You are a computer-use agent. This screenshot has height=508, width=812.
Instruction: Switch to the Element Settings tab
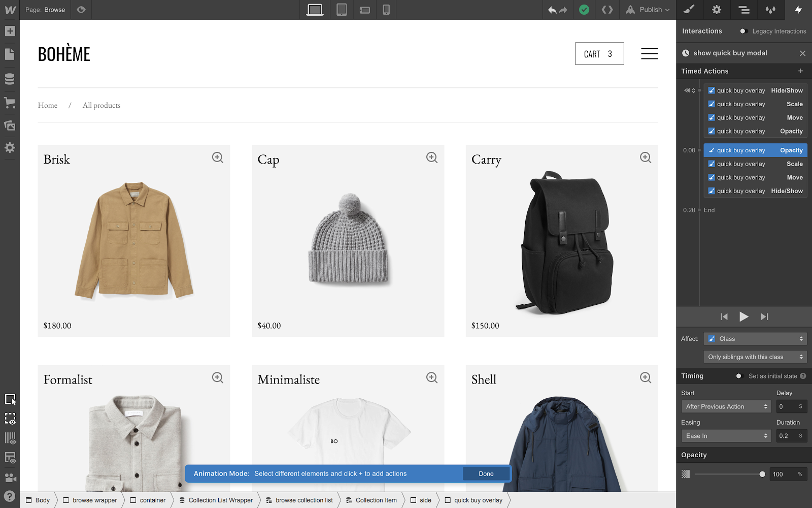pos(717,10)
